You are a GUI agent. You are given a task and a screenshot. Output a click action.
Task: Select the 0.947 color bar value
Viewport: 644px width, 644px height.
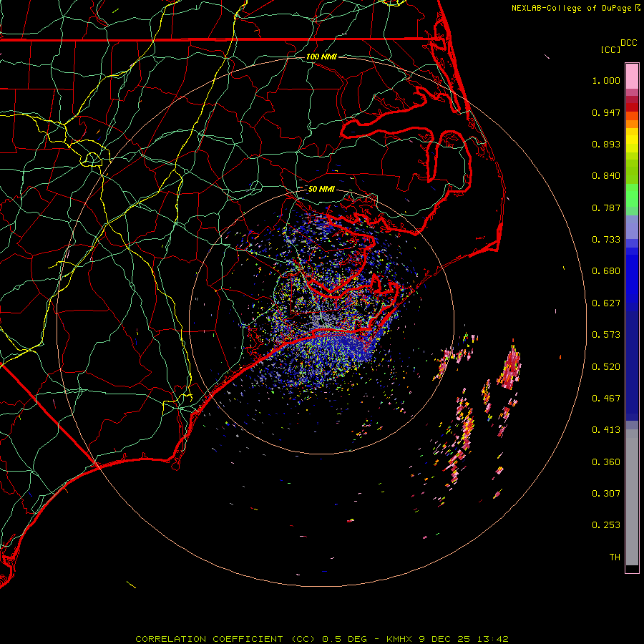coord(606,112)
